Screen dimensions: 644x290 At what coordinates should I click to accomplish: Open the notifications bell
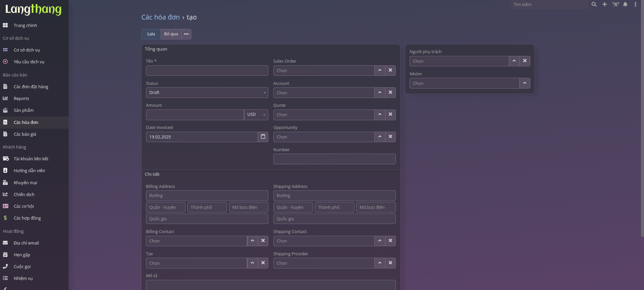pyautogui.click(x=625, y=4)
